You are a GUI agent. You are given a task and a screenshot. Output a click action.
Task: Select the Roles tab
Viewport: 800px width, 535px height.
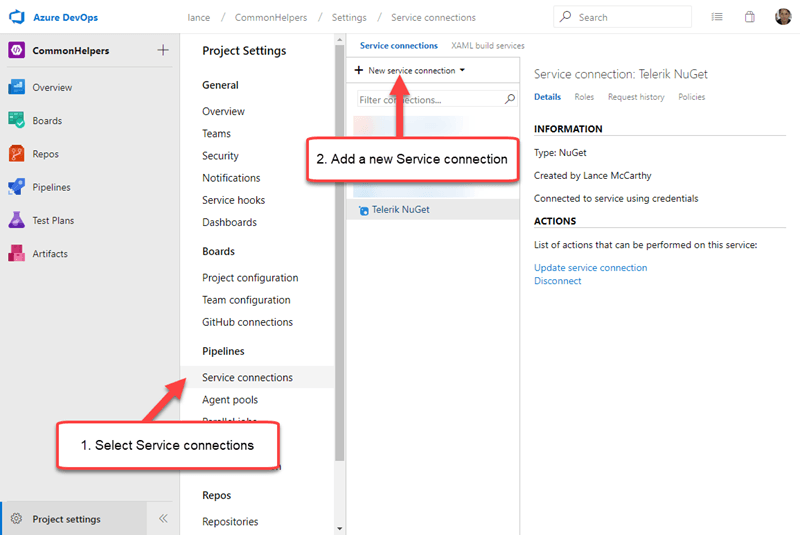[x=584, y=96]
